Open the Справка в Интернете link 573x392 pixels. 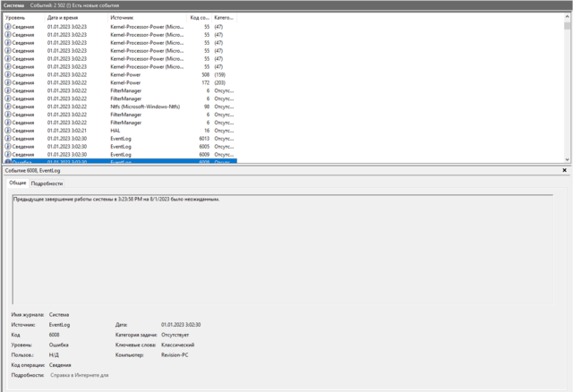pyautogui.click(x=80, y=375)
